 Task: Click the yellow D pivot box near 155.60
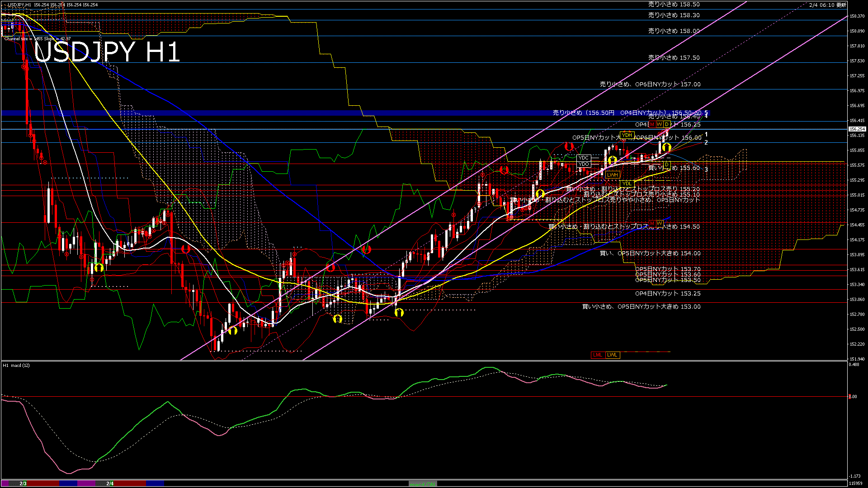tap(666, 164)
